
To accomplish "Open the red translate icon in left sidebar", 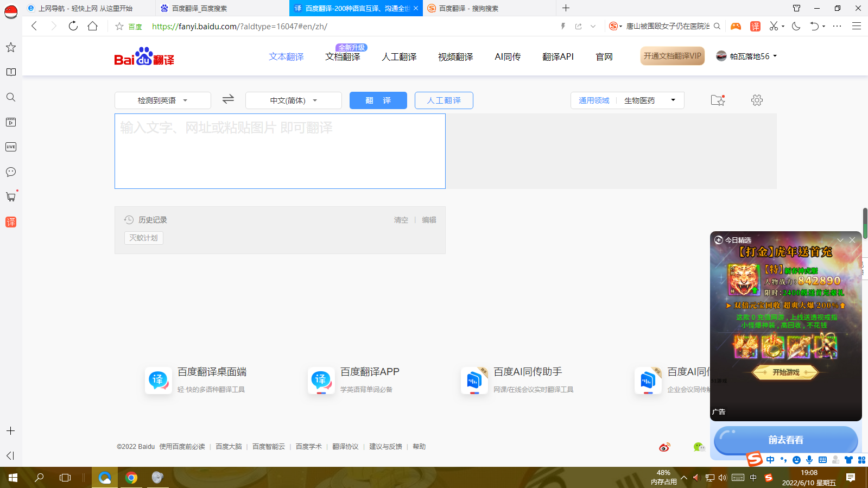I will [11, 222].
